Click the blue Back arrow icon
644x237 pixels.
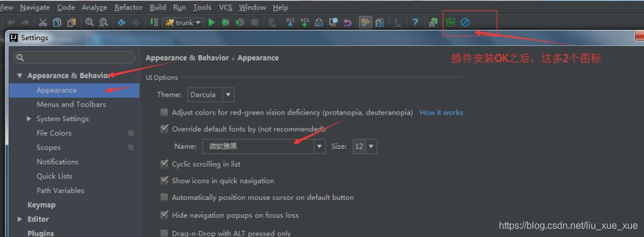coord(122,23)
